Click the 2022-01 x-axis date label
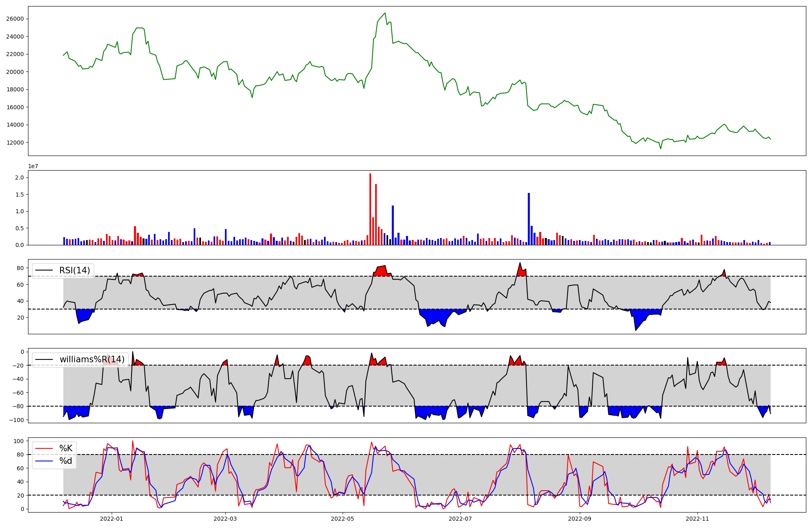The width and height of the screenshot is (812, 528). [x=111, y=519]
